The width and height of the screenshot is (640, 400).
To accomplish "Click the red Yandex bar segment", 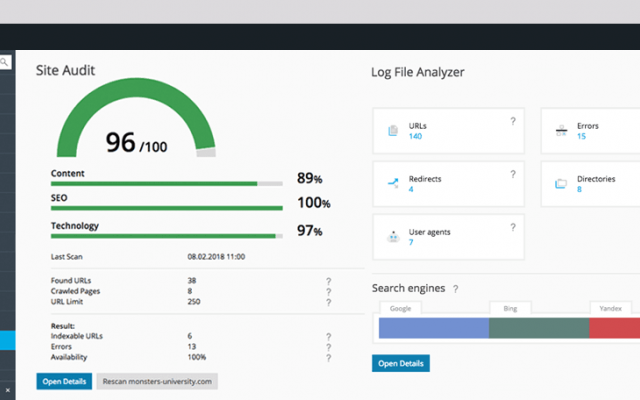I will click(615, 328).
